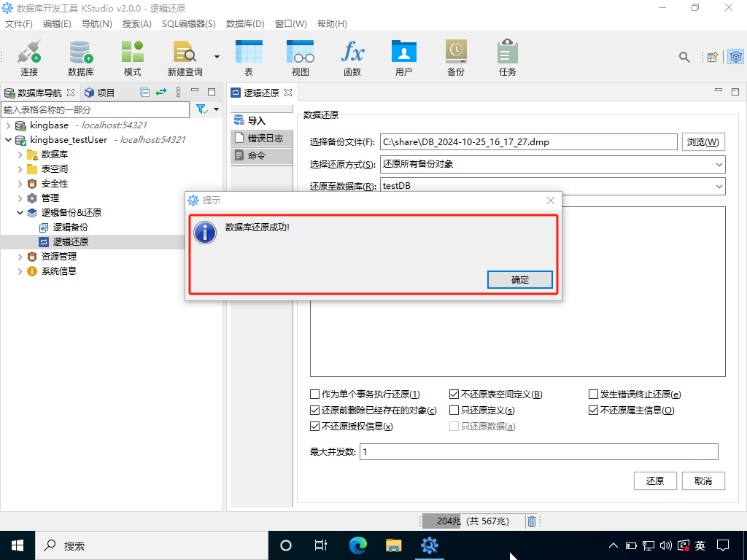Click the 浏览 browse button

(x=703, y=142)
